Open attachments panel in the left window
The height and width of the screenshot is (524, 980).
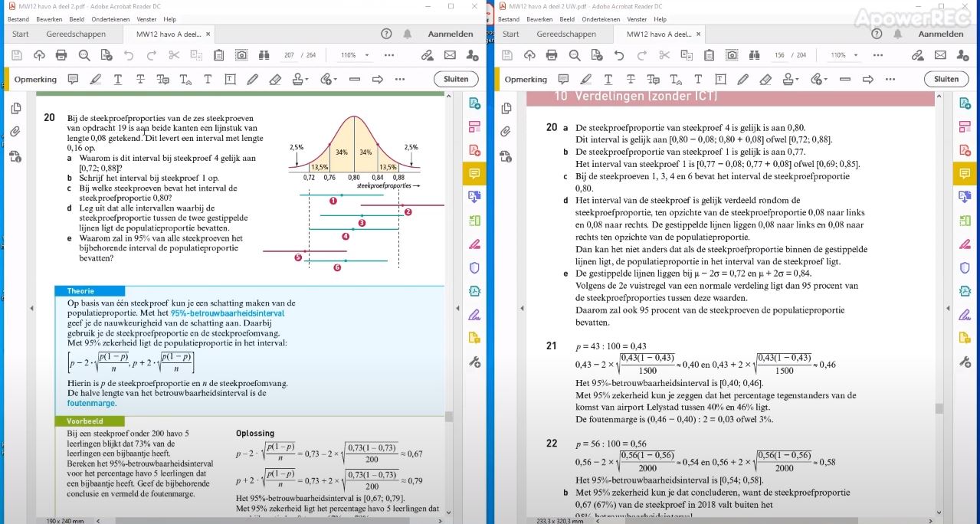point(15,132)
